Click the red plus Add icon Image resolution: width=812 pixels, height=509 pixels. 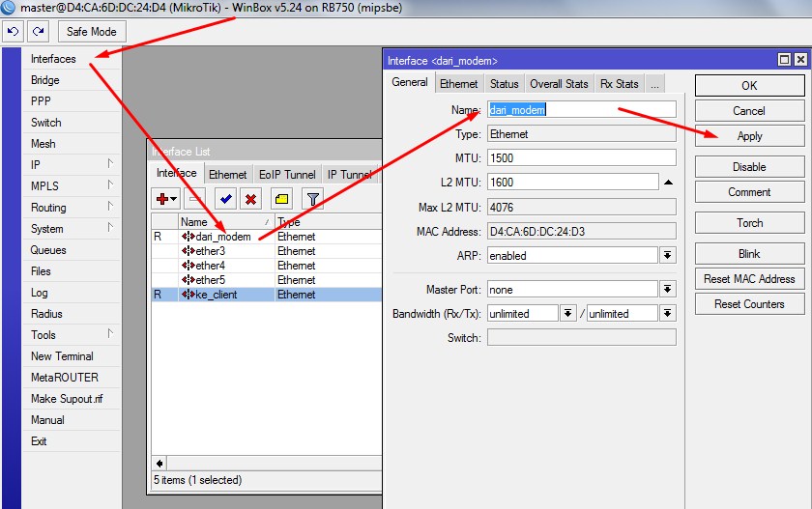point(166,199)
